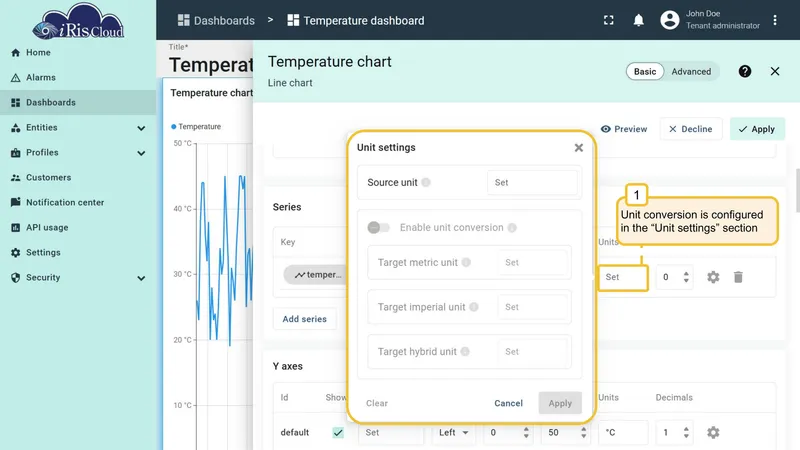Click the Target imperial unit info icon
Image resolution: width=800 pixels, height=450 pixels.
(x=474, y=307)
